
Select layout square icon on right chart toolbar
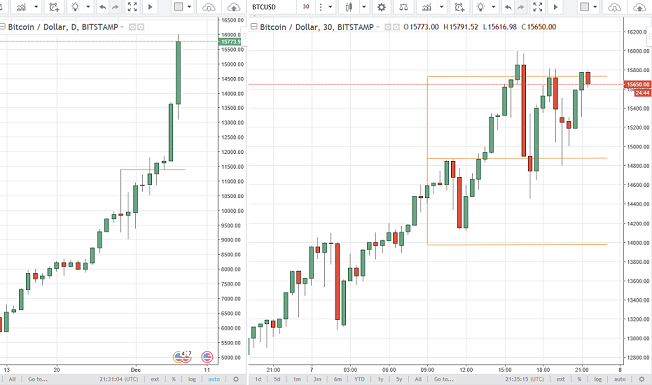584,7
